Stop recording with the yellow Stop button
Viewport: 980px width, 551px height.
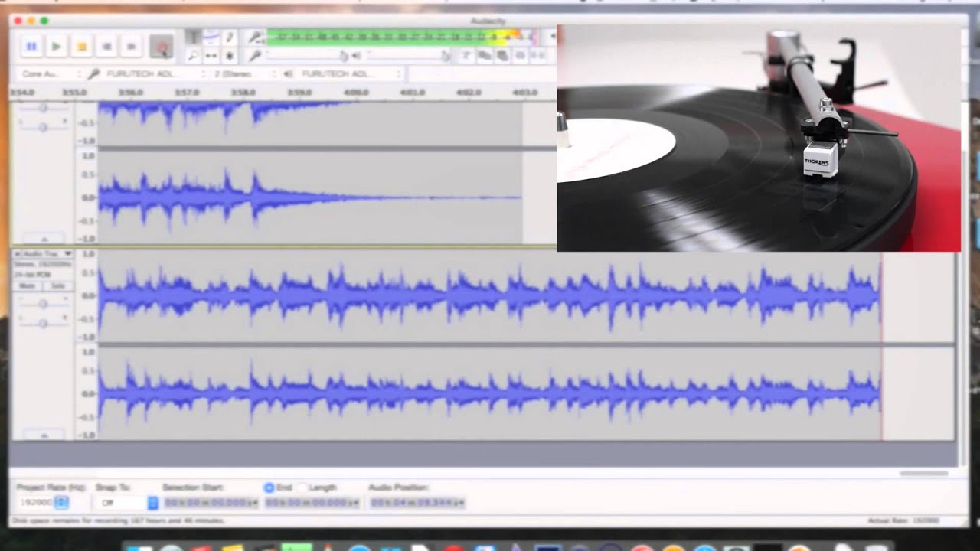[x=82, y=47]
